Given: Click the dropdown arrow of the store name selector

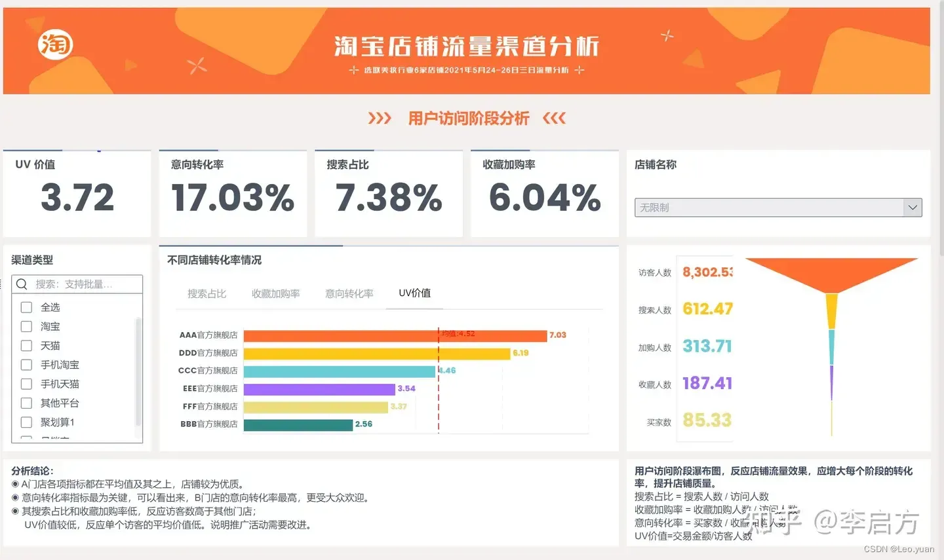Looking at the screenshot, I should (913, 207).
